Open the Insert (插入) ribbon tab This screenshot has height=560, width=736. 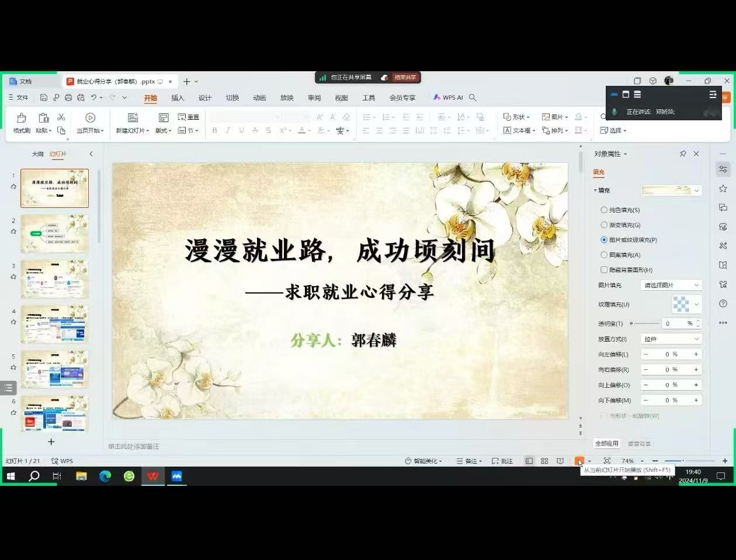click(x=178, y=98)
